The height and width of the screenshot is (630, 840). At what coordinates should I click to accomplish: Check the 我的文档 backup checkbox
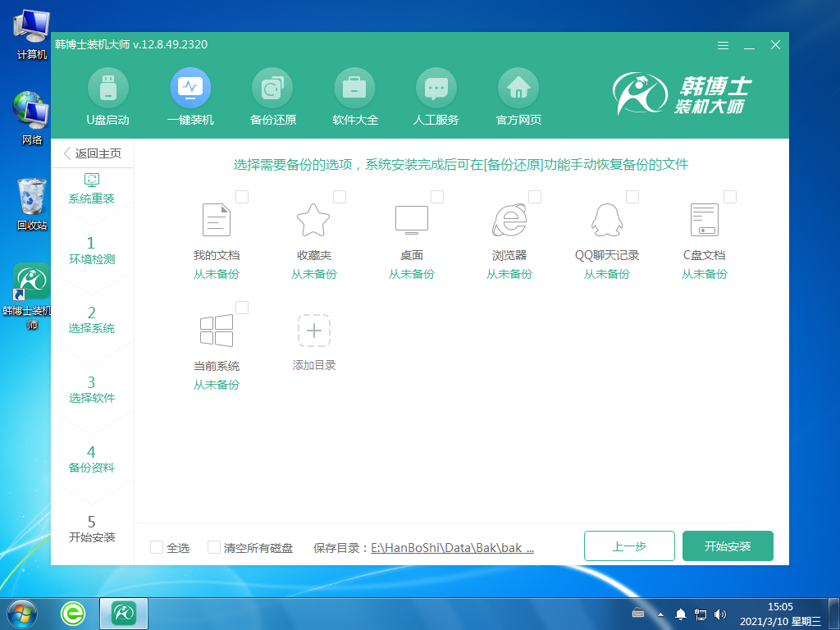[x=242, y=197]
